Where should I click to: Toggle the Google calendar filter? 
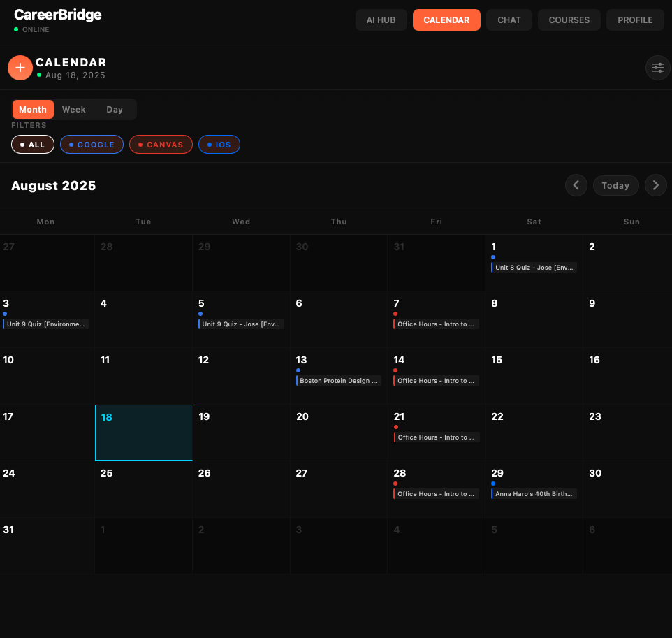click(92, 145)
